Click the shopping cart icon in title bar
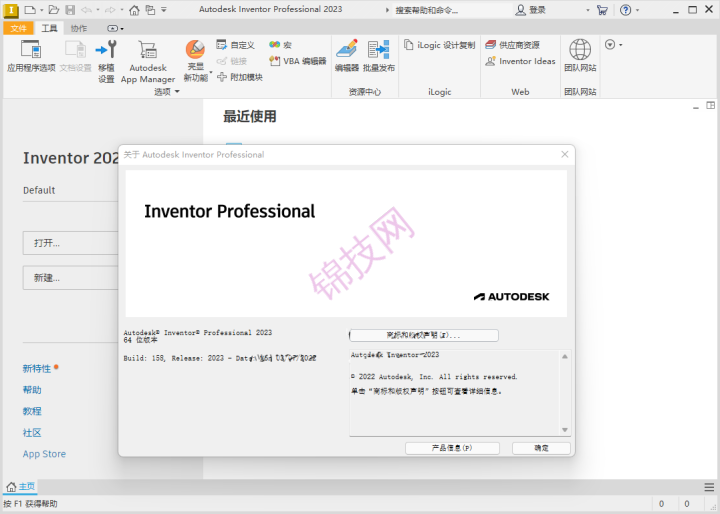The width and height of the screenshot is (720, 514). (x=602, y=10)
